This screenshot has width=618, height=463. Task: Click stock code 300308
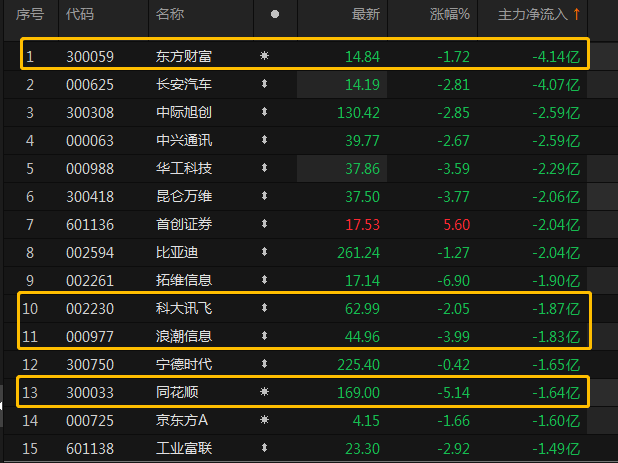(x=90, y=113)
